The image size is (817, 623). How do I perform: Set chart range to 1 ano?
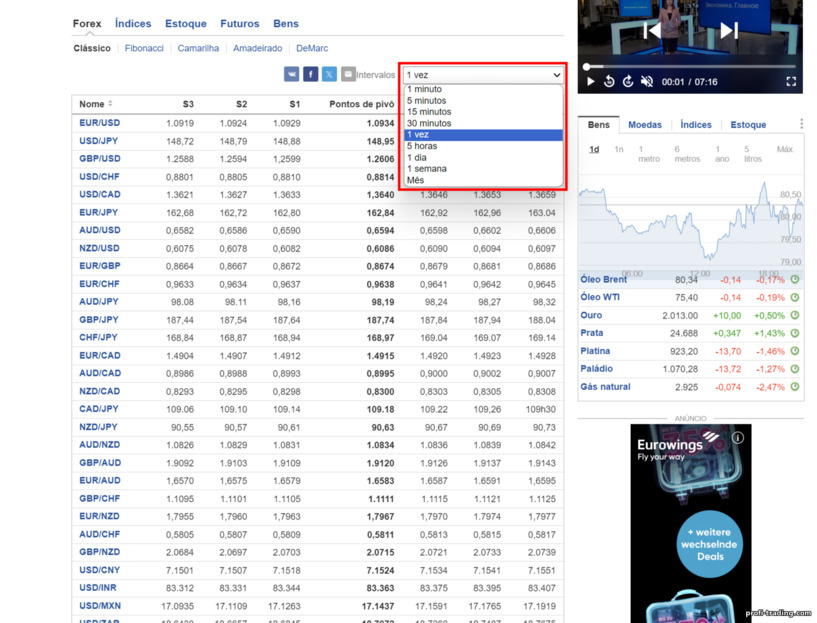click(722, 154)
